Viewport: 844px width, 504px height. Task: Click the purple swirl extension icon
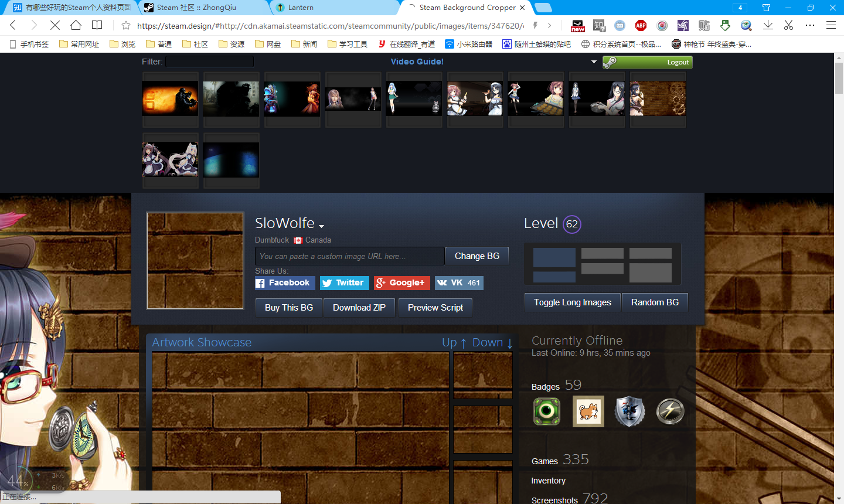[x=683, y=25]
